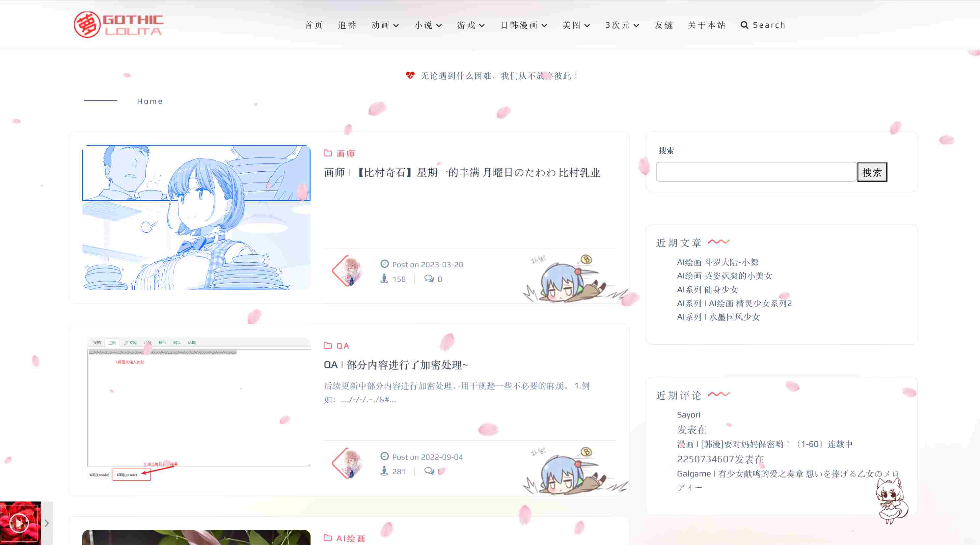This screenshot has width=980, height=545.
Task: Open the 画师 category link
Action: (345, 153)
